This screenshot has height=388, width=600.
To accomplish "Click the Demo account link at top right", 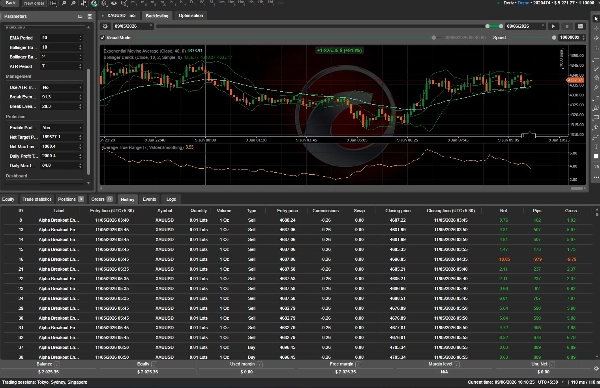I will 522,3.
